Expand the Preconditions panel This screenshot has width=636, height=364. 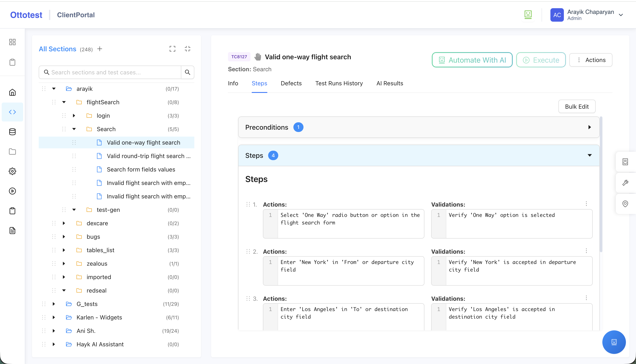[590, 127]
